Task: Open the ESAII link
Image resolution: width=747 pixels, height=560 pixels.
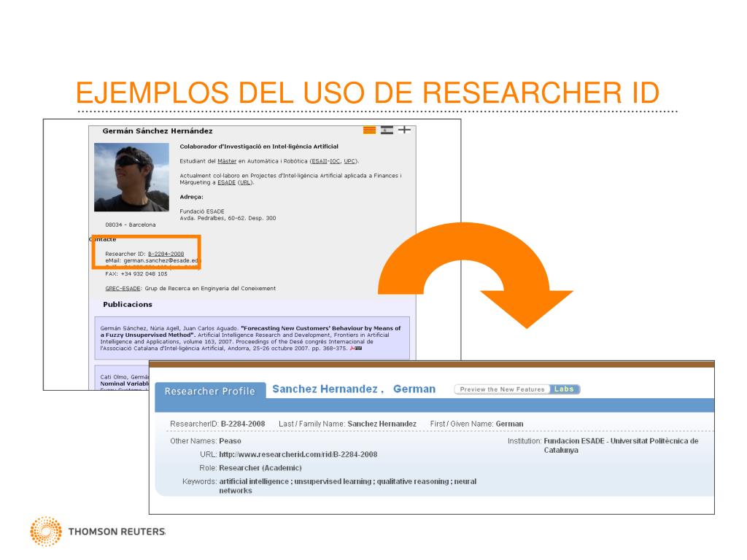Action: click(x=319, y=161)
